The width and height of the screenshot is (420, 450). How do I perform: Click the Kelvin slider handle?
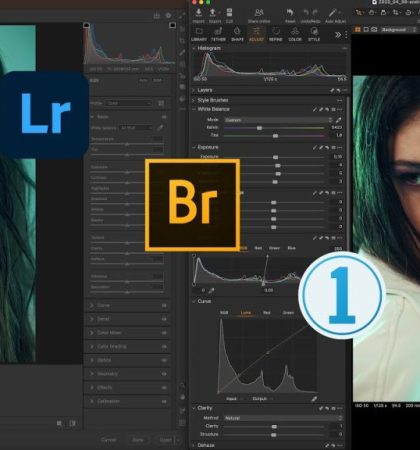[259, 128]
